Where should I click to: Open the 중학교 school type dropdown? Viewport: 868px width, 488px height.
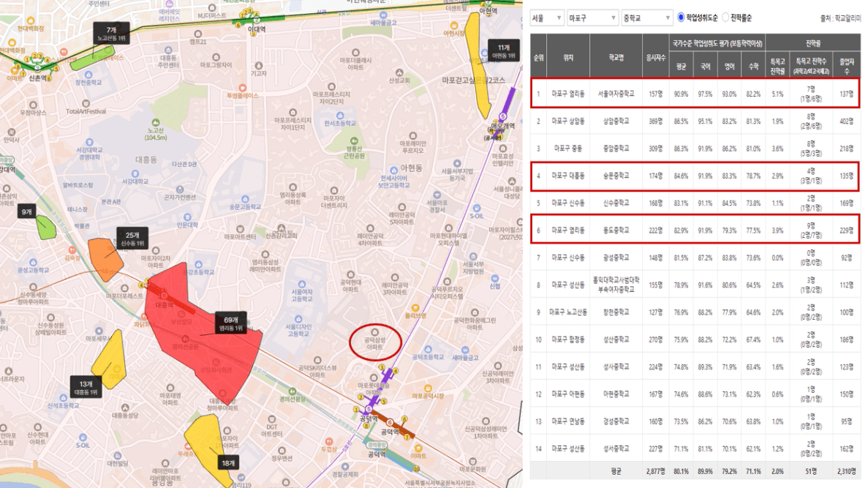pyautogui.click(x=646, y=18)
